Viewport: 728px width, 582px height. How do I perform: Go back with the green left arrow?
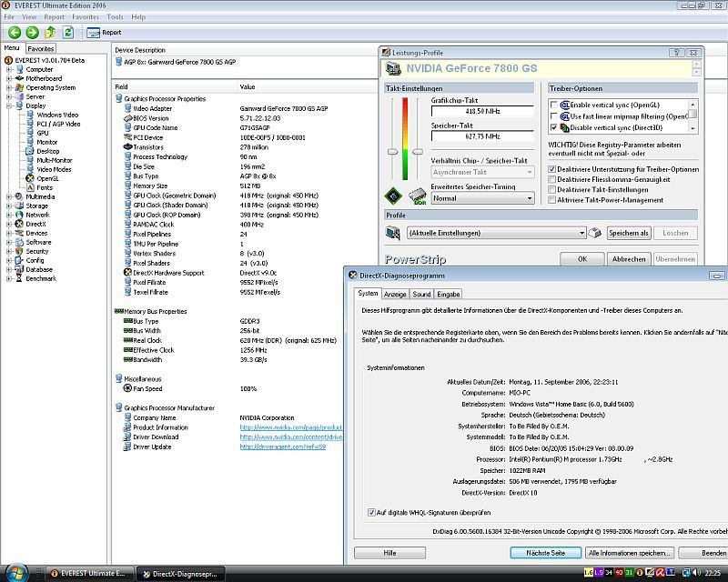click(15, 33)
